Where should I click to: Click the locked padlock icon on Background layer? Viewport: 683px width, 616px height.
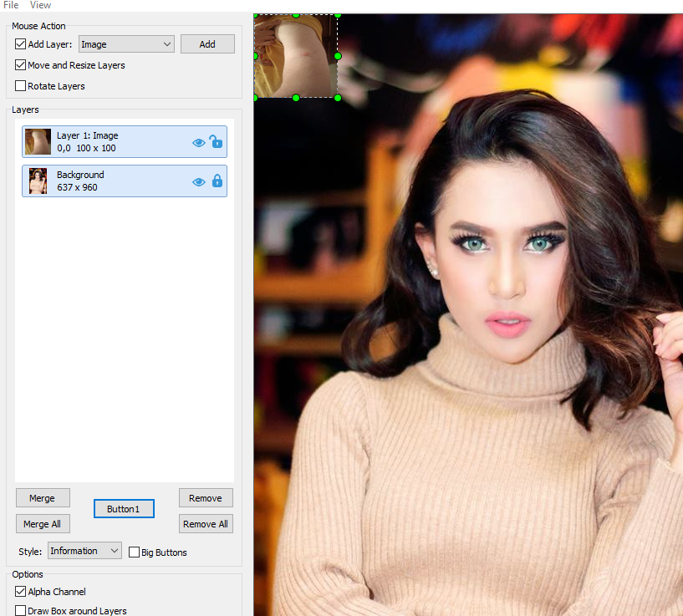[217, 181]
